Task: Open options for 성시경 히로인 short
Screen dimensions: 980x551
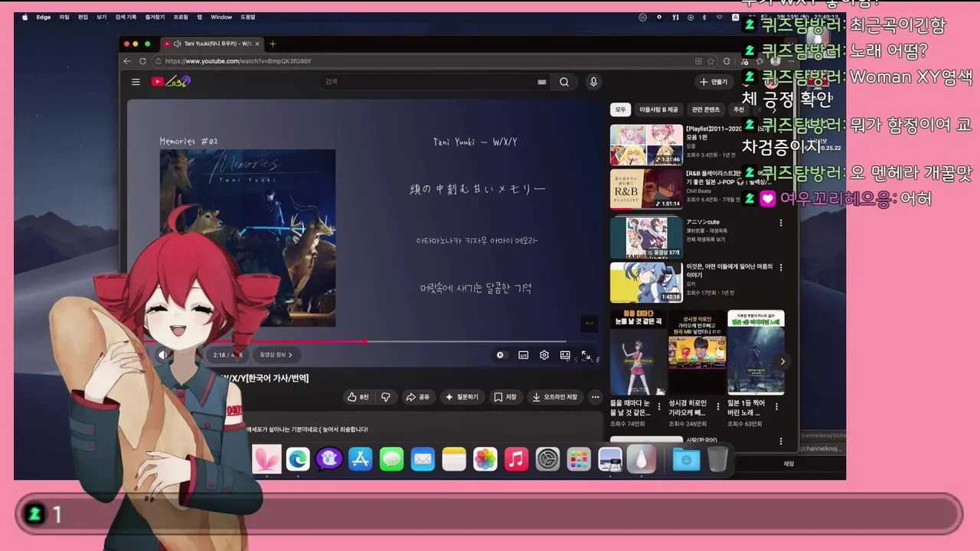Action: 717,406
